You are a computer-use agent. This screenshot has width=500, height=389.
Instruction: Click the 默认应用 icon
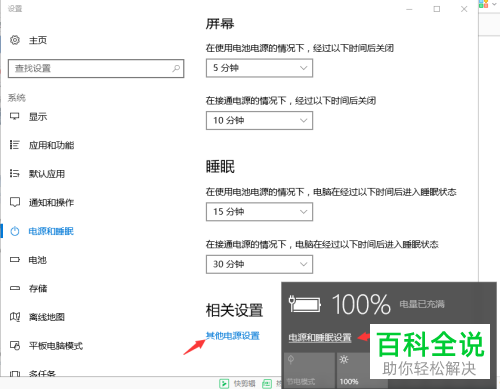tap(15, 173)
